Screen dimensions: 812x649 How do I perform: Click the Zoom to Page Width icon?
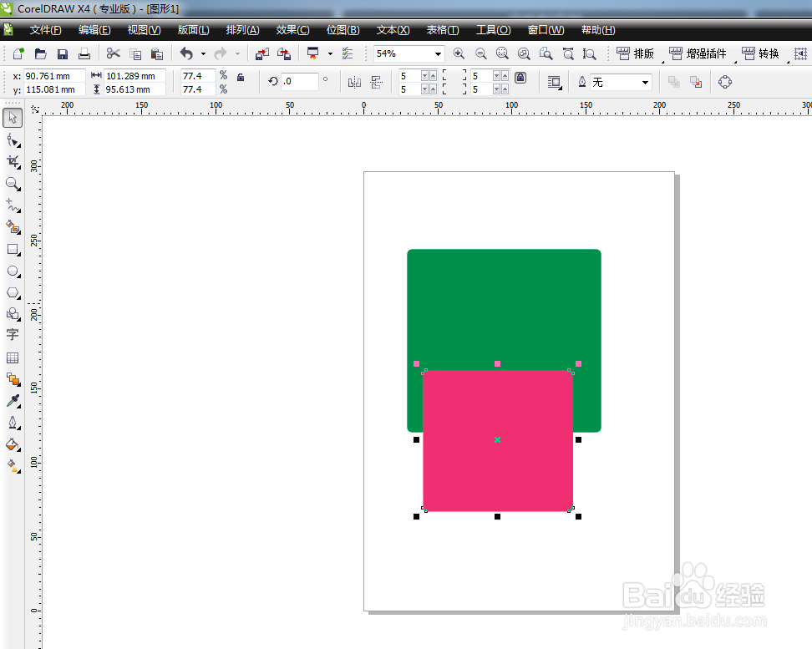tap(568, 53)
